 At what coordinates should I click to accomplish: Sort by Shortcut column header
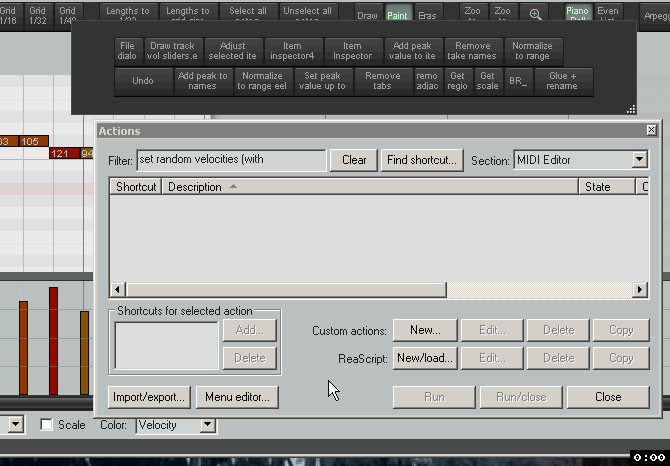click(x=136, y=187)
